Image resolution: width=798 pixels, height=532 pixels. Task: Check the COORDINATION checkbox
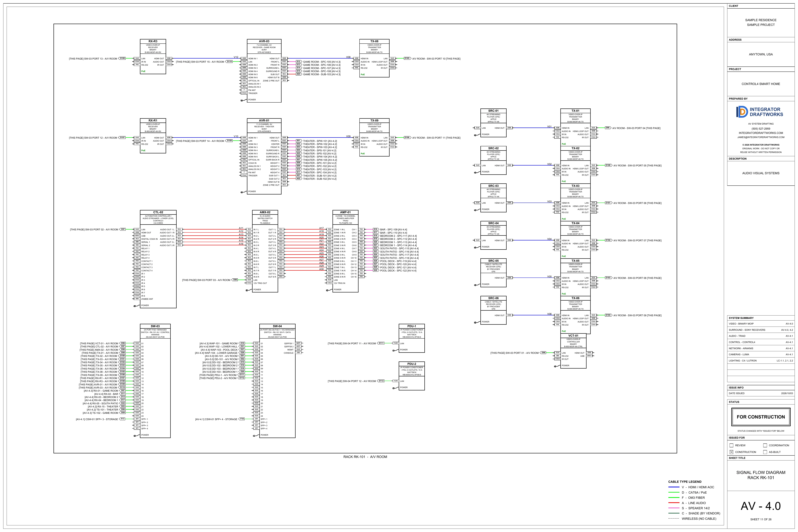[x=765, y=446]
